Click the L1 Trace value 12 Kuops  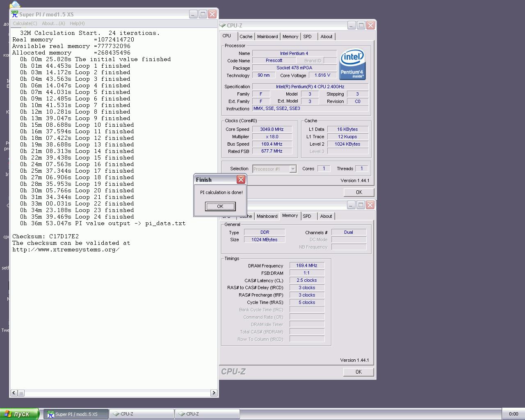point(347,137)
